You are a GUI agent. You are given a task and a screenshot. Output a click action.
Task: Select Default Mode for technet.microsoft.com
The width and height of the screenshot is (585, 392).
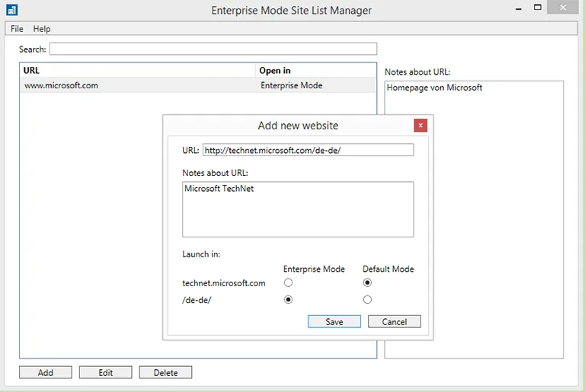pos(367,282)
